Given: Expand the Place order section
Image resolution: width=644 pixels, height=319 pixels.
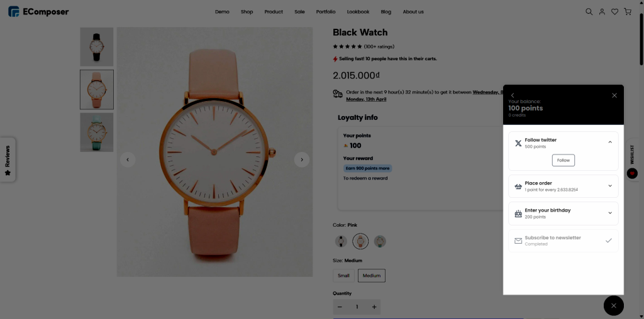Looking at the screenshot, I should (610, 186).
